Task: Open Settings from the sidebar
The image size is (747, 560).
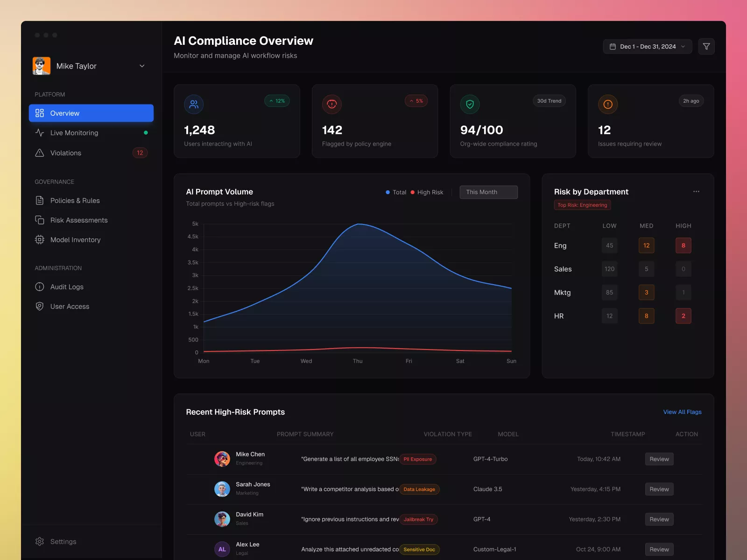Action: click(x=63, y=541)
